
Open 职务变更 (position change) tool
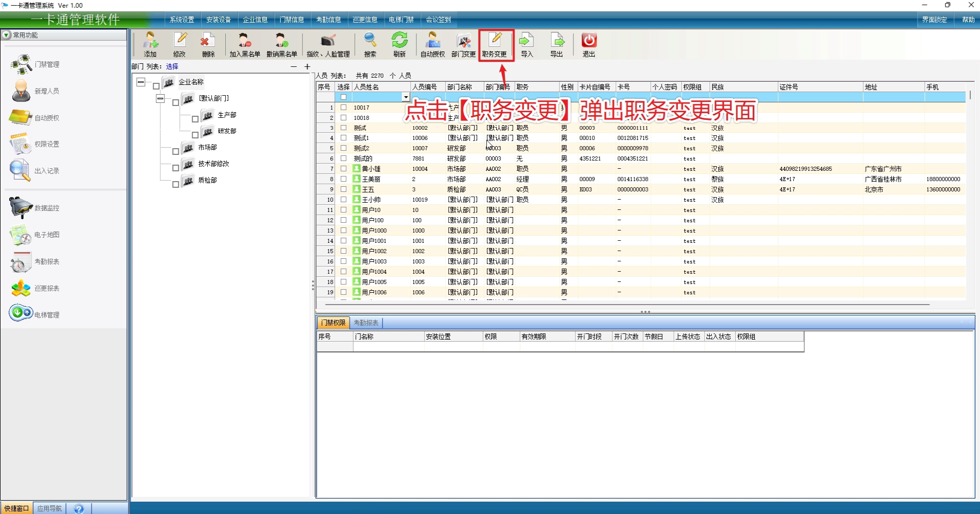[495, 44]
